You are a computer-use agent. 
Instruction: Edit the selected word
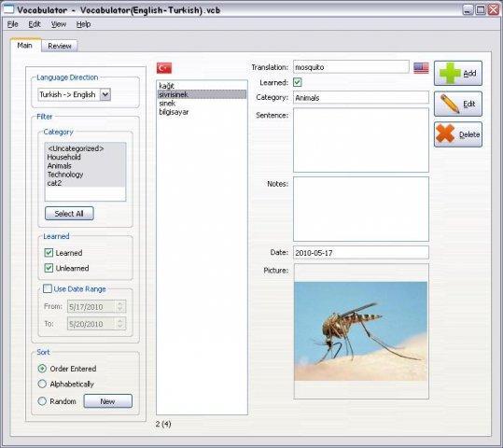click(x=458, y=104)
